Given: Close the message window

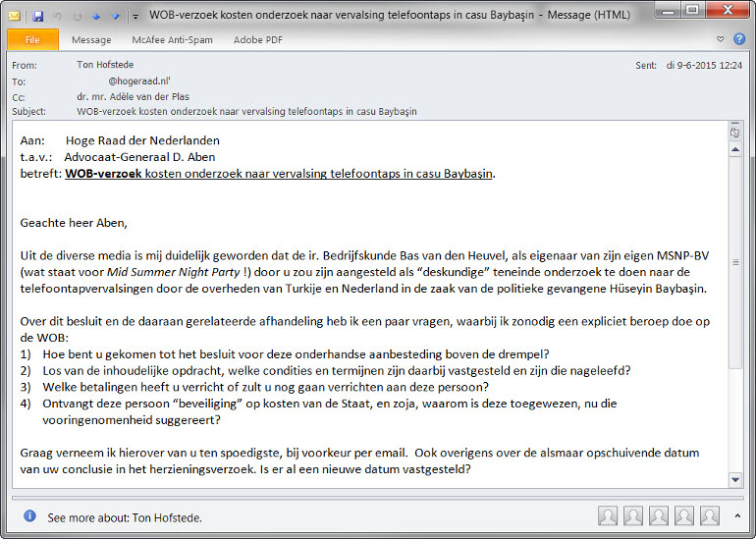Looking at the screenshot, I should click(x=728, y=10).
